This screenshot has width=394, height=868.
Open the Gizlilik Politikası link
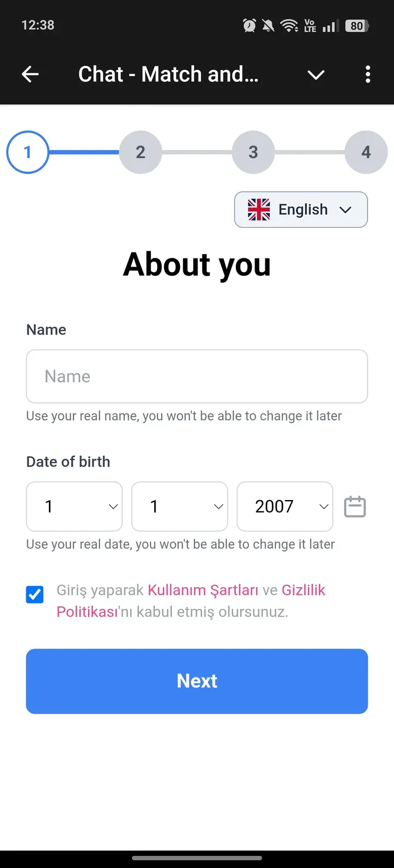[x=303, y=590]
